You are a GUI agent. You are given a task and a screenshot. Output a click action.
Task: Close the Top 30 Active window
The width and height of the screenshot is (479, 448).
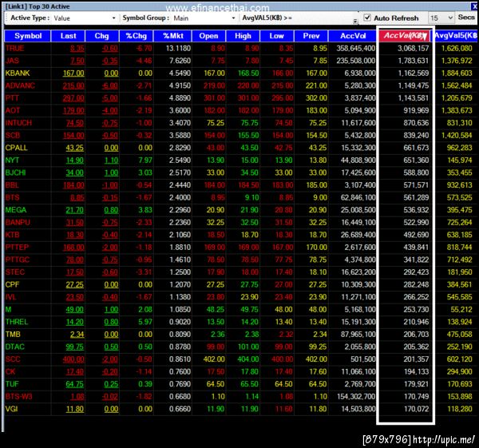[474, 6]
